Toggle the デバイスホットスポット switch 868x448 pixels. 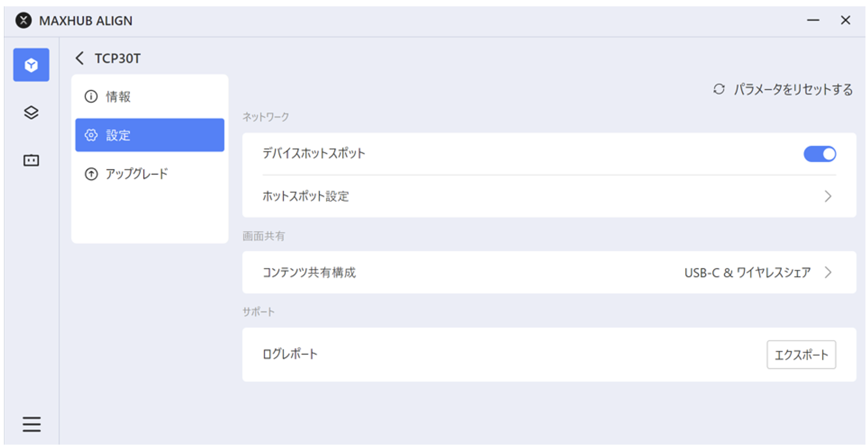point(819,154)
